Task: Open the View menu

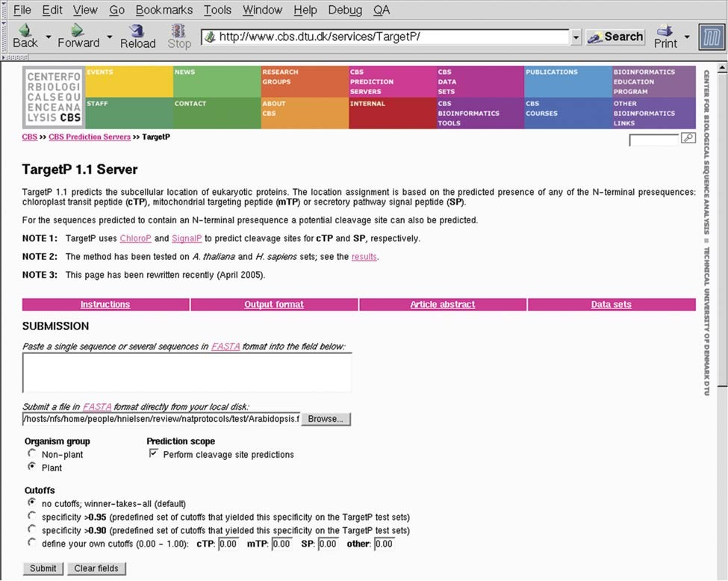Action: point(85,10)
